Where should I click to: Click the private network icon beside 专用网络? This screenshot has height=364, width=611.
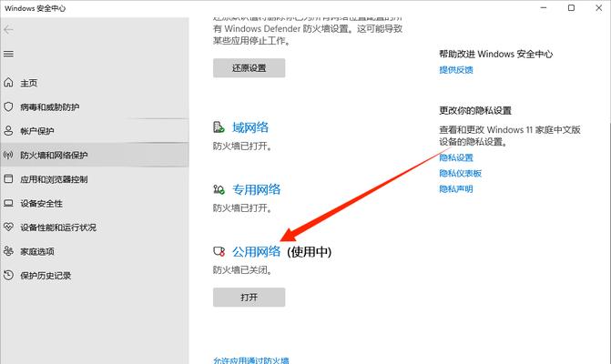point(219,189)
